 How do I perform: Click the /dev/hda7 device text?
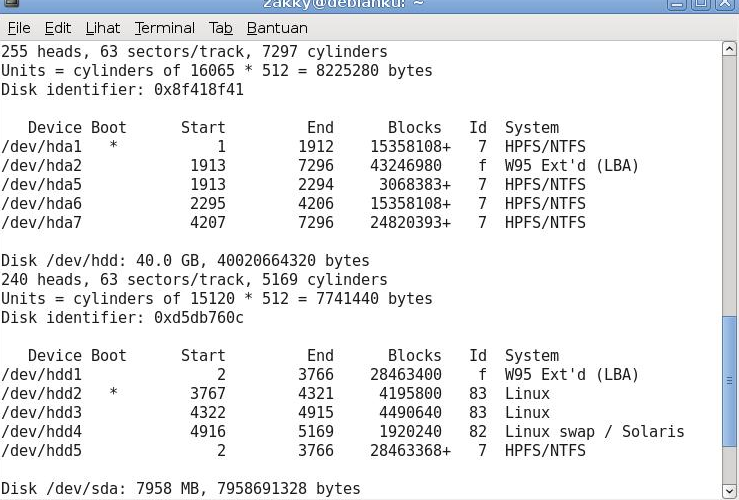(x=41, y=222)
